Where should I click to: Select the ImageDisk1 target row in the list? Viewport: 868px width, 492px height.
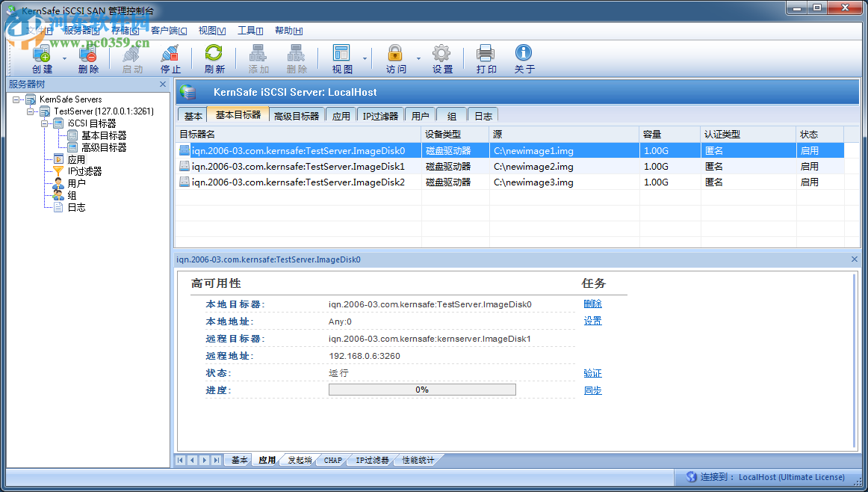point(299,166)
